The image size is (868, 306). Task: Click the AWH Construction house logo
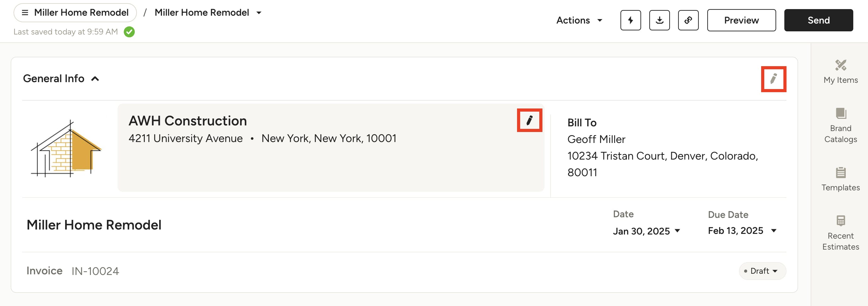(x=66, y=149)
